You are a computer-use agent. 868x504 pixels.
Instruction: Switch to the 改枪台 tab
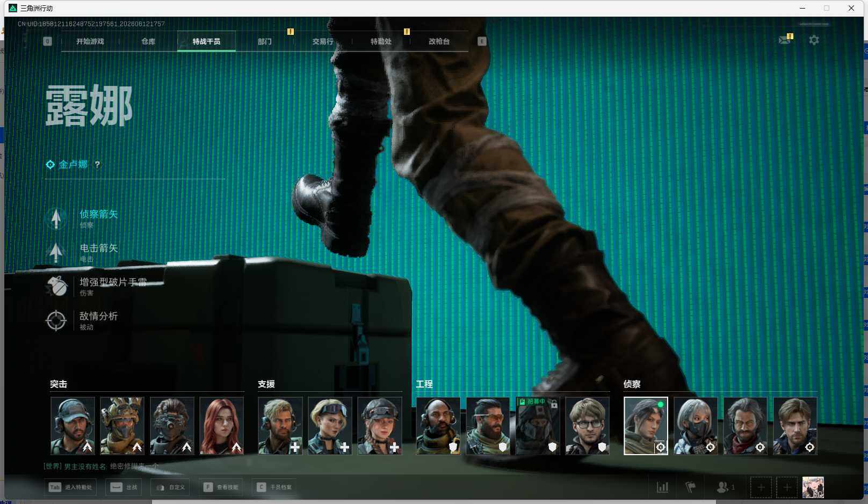click(439, 41)
